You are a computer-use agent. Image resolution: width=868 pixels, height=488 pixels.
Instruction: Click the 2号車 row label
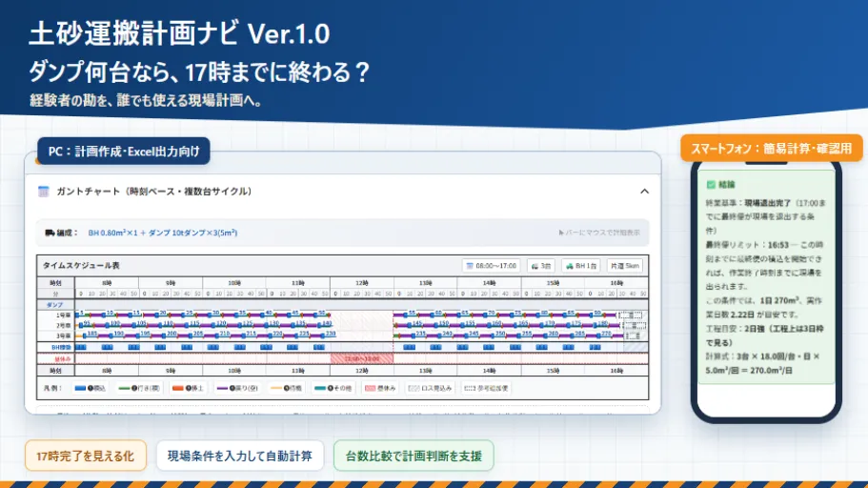(63, 326)
